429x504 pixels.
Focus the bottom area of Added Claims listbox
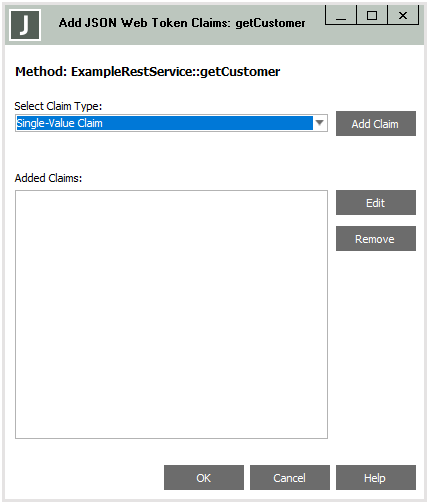(171, 417)
